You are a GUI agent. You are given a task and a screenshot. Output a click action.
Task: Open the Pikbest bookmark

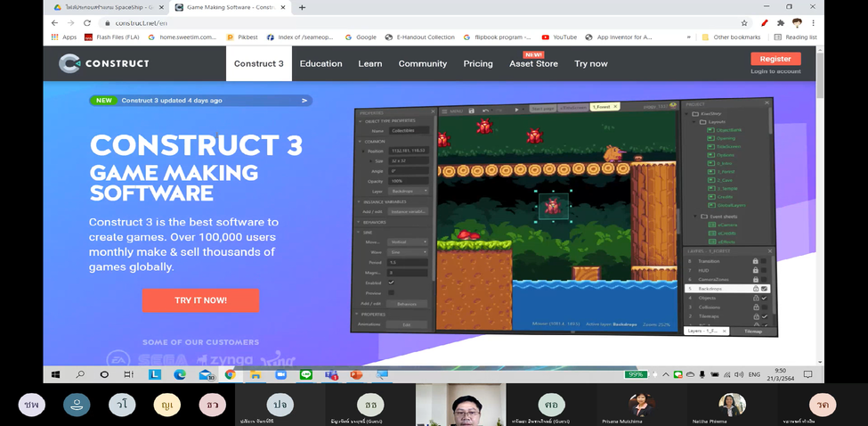[x=242, y=37]
